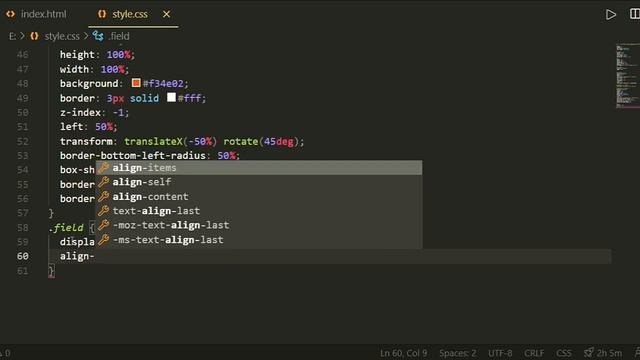640x360 pixels.
Task: Click the braces icon in the breadcrumb
Action: [x=34, y=36]
